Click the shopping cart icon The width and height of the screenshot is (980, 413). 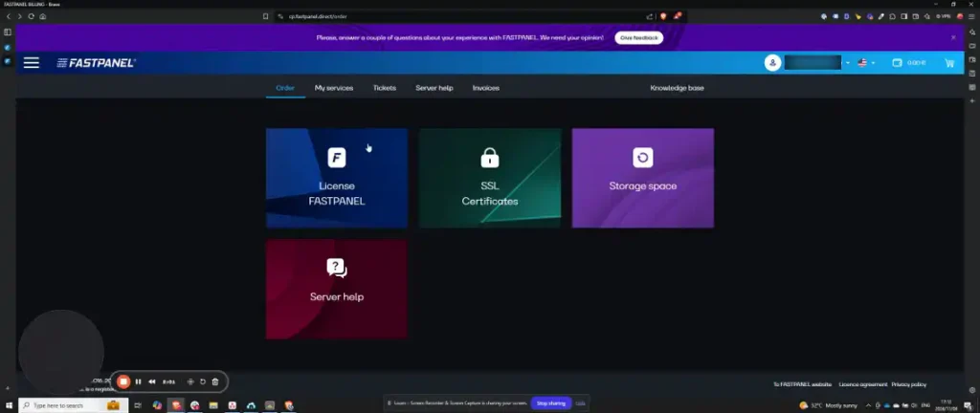tap(949, 63)
